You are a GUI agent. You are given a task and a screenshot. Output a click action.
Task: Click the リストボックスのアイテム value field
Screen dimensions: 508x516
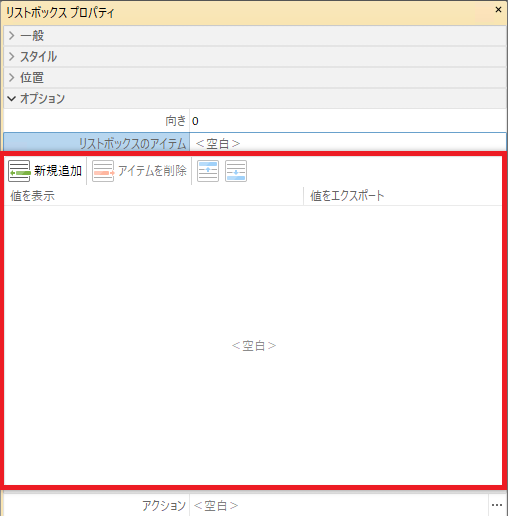pyautogui.click(x=348, y=143)
